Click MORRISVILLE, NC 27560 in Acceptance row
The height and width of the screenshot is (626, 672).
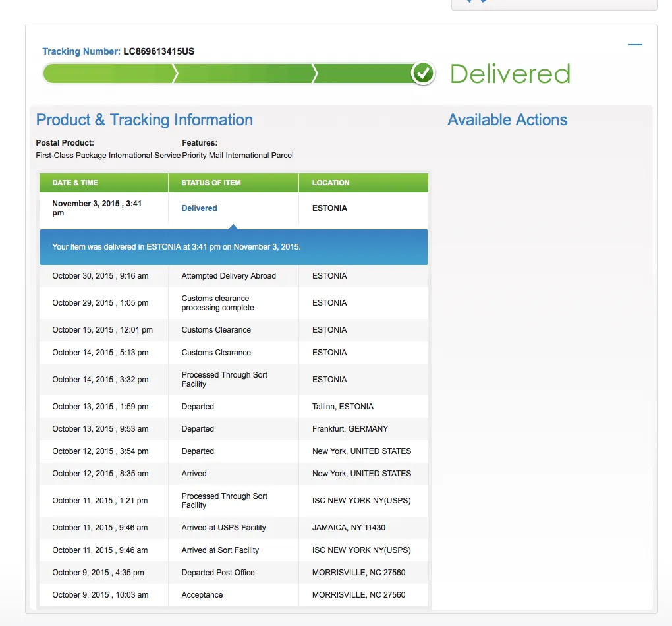(x=358, y=595)
